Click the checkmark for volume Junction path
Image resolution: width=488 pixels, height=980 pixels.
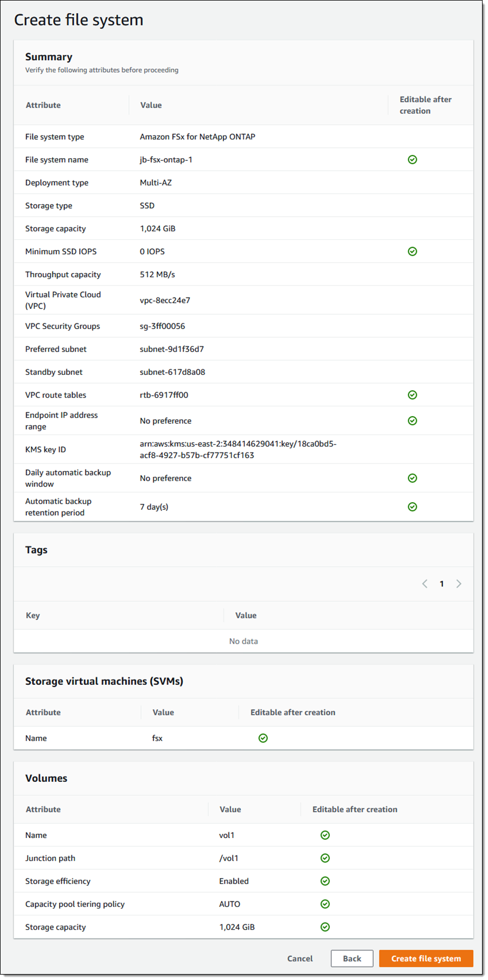tap(325, 858)
